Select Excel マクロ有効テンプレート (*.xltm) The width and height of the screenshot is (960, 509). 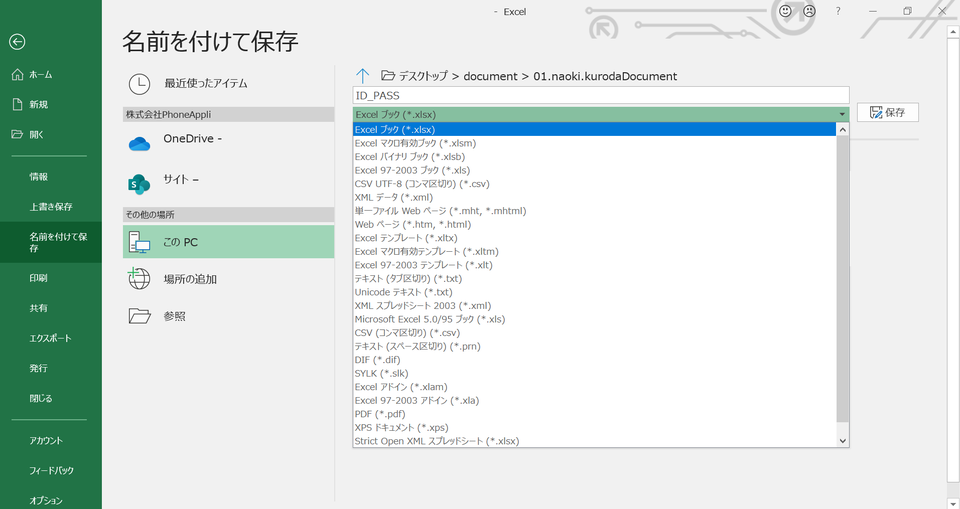[594, 251]
